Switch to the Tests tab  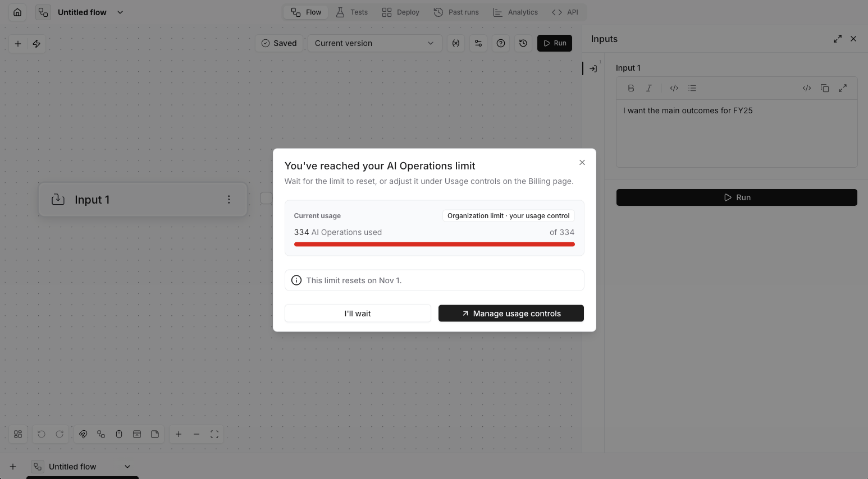[x=352, y=12]
